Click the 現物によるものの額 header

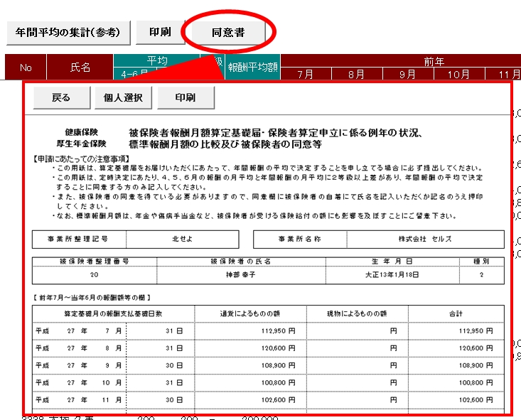click(x=358, y=313)
